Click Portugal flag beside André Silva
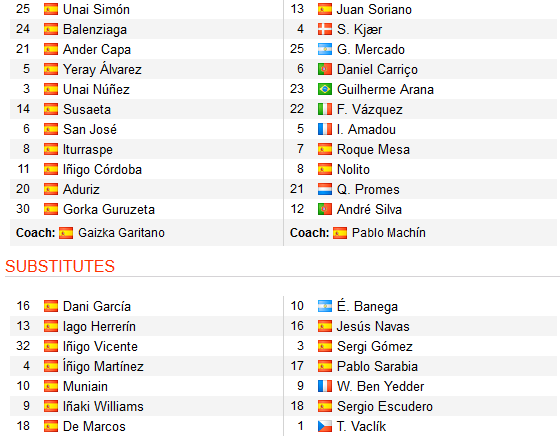The image size is (560, 437). coord(325,209)
